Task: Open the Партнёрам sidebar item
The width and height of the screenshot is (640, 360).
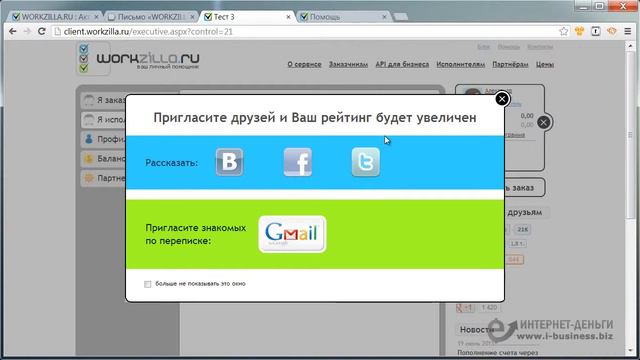Action: (103, 178)
